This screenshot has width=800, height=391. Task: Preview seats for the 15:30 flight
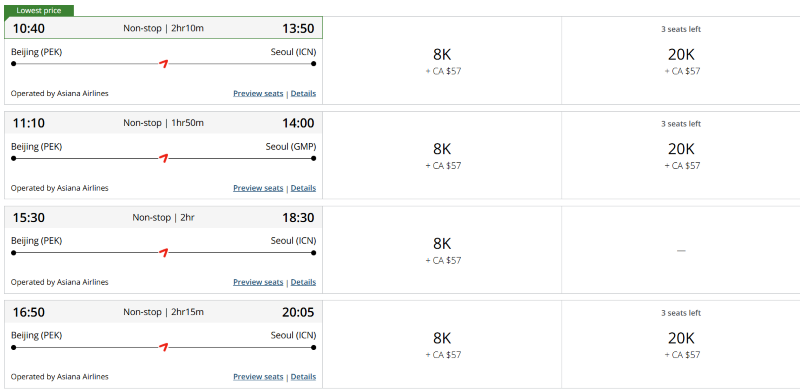[258, 282]
